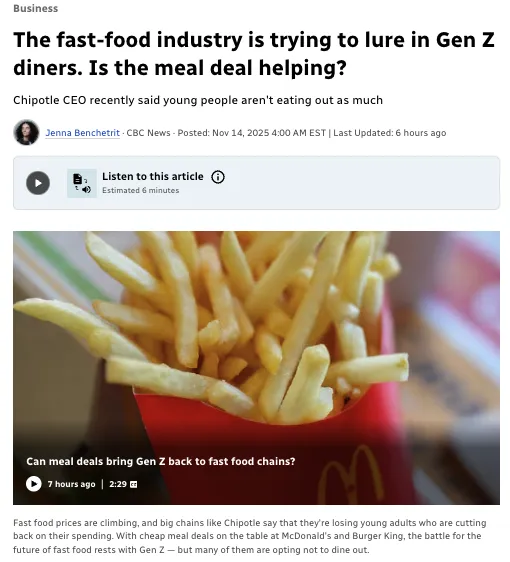Click the CBC News source label
This screenshot has height=562, width=510.
(x=148, y=133)
